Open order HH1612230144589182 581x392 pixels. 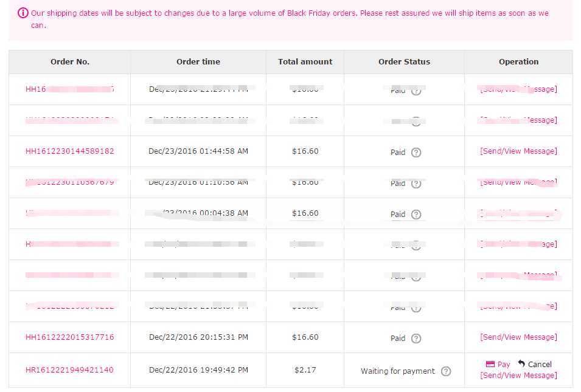point(70,151)
